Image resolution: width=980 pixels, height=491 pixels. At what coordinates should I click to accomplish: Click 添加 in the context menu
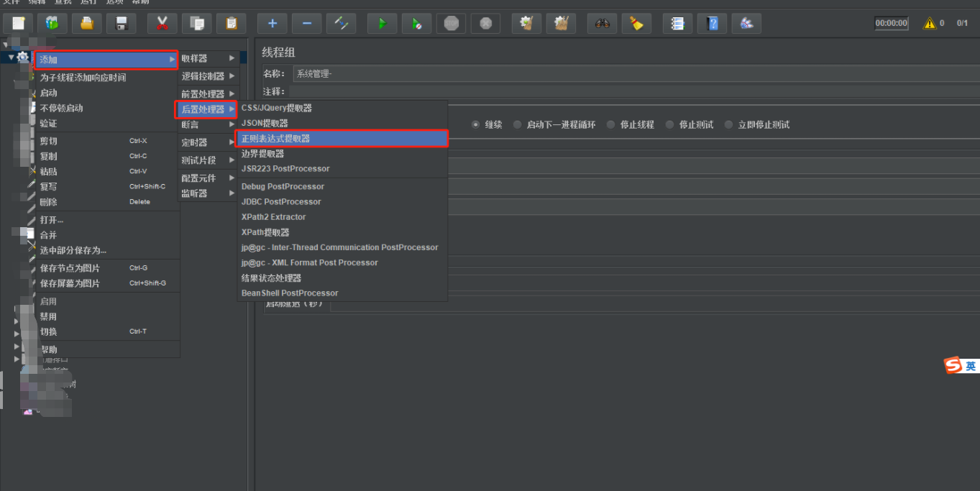click(x=106, y=60)
